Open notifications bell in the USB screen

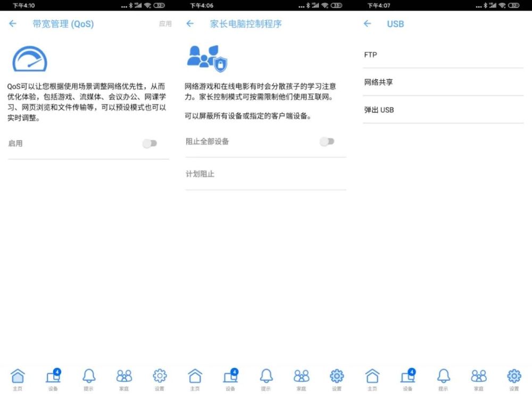pos(444,380)
